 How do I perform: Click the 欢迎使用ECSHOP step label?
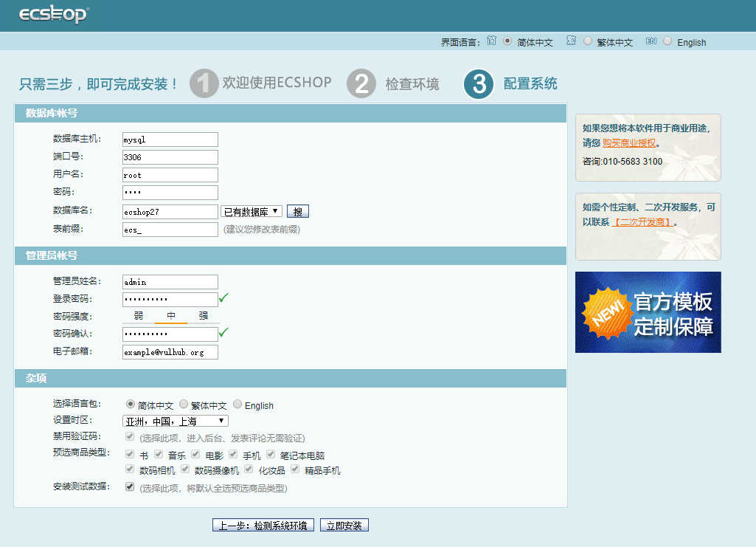click(277, 83)
